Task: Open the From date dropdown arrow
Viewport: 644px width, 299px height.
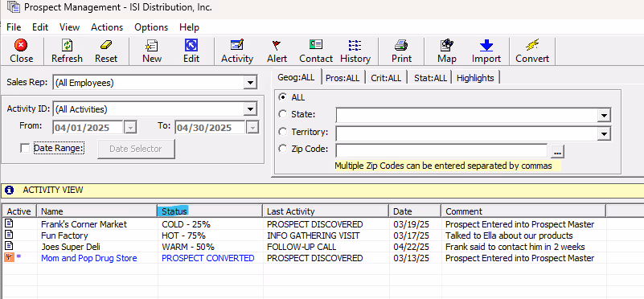Action: point(130,128)
